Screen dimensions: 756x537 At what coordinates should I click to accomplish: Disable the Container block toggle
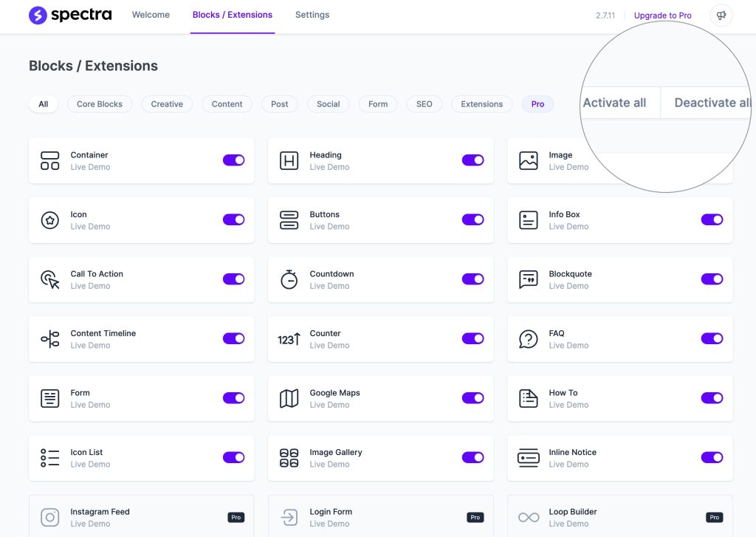click(x=233, y=160)
